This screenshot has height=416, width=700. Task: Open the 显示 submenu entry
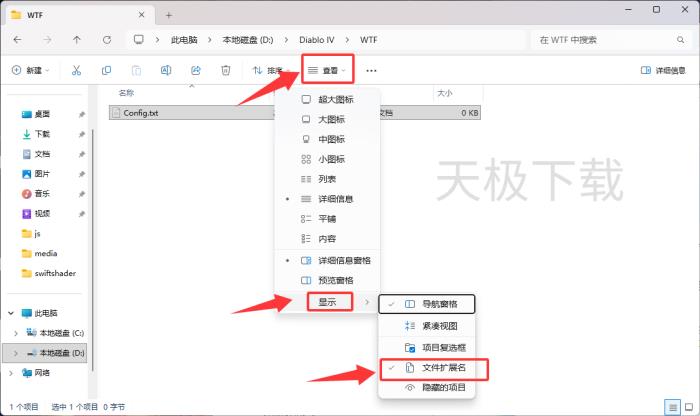pyautogui.click(x=328, y=302)
